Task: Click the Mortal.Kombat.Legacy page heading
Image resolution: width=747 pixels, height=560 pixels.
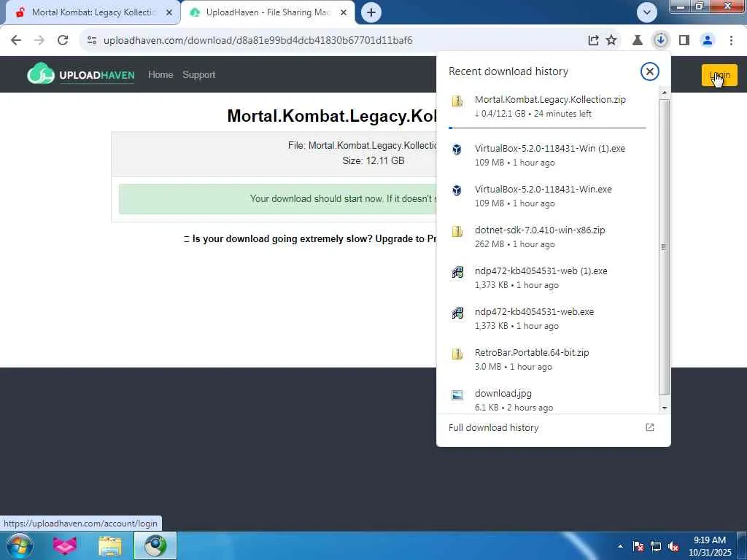Action: point(332,116)
